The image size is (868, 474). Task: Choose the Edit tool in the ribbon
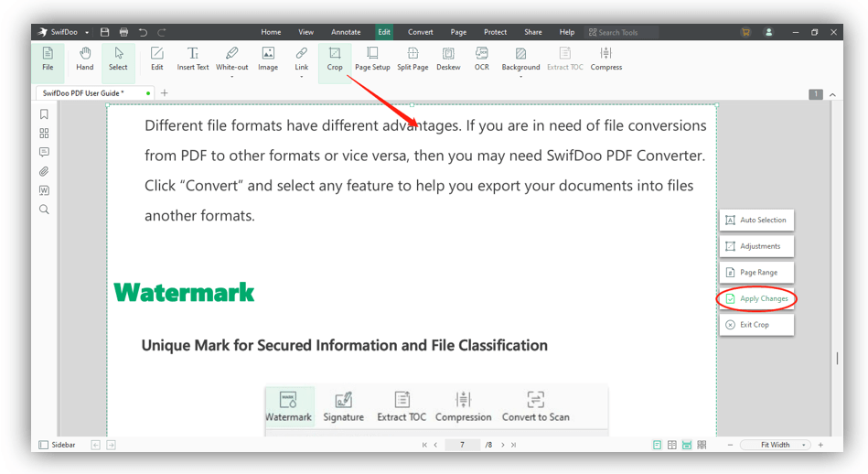coord(157,59)
